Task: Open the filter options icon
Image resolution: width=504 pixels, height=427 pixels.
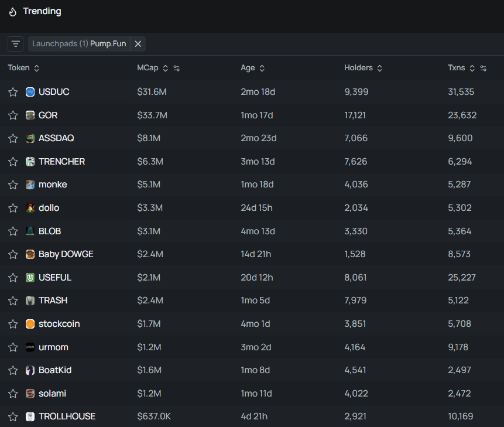Action: (15, 44)
